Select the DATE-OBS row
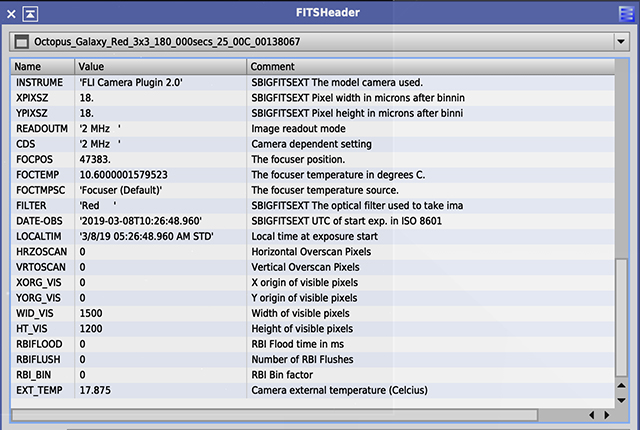This screenshot has height=430, width=640. (x=38, y=221)
